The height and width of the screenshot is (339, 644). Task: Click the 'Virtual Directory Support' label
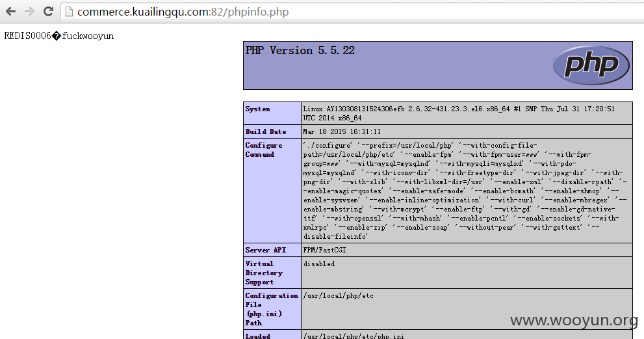pos(264,273)
